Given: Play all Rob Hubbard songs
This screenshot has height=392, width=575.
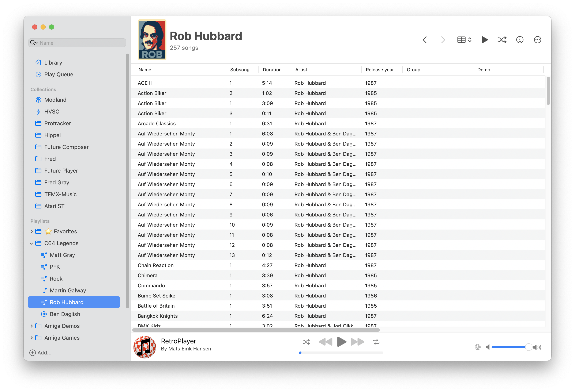Looking at the screenshot, I should pos(484,39).
